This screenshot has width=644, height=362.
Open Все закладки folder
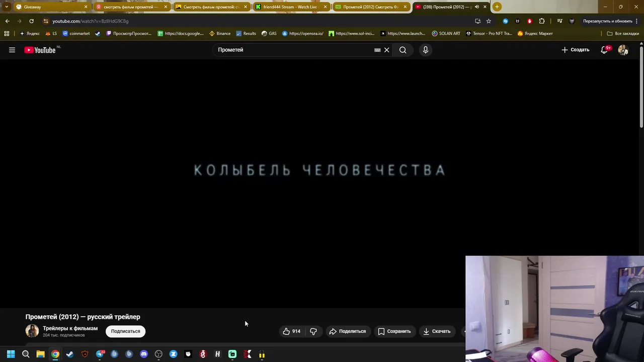click(623, 34)
